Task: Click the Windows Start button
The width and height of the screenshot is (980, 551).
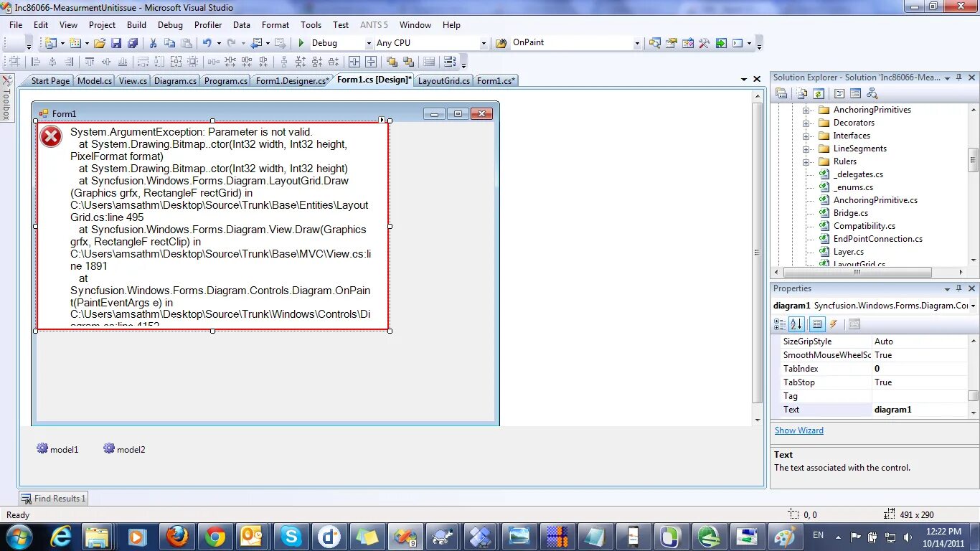Action: coord(19,536)
